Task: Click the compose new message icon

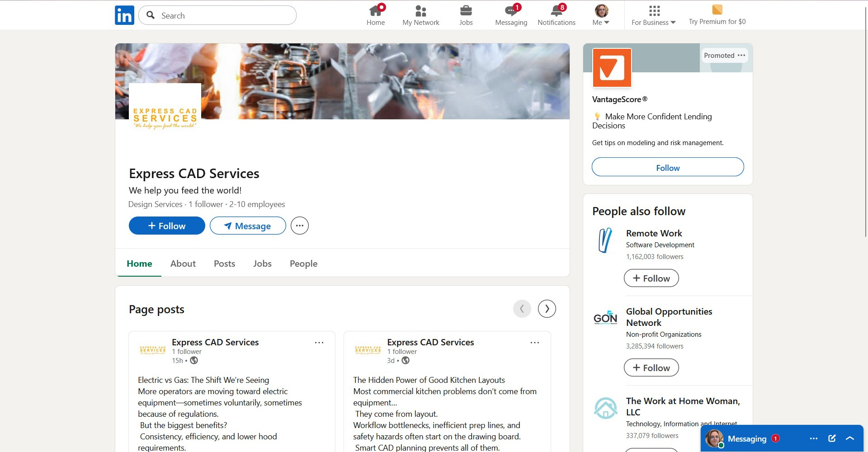Action: (x=832, y=438)
